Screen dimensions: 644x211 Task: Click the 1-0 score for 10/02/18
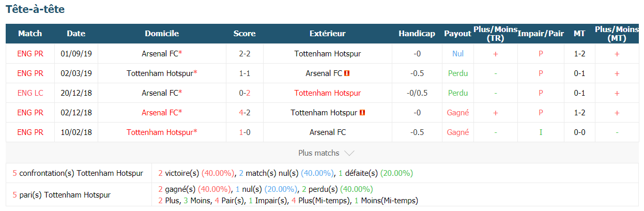point(244,132)
